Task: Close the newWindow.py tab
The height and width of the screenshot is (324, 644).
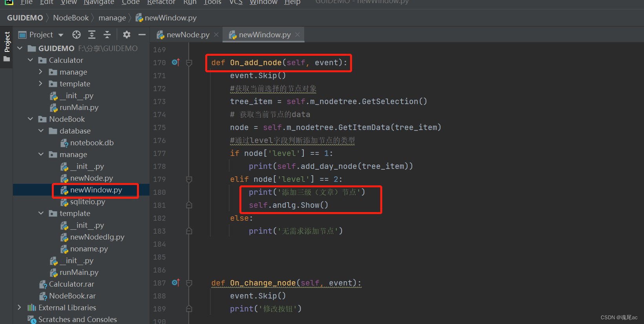Action: (x=297, y=35)
